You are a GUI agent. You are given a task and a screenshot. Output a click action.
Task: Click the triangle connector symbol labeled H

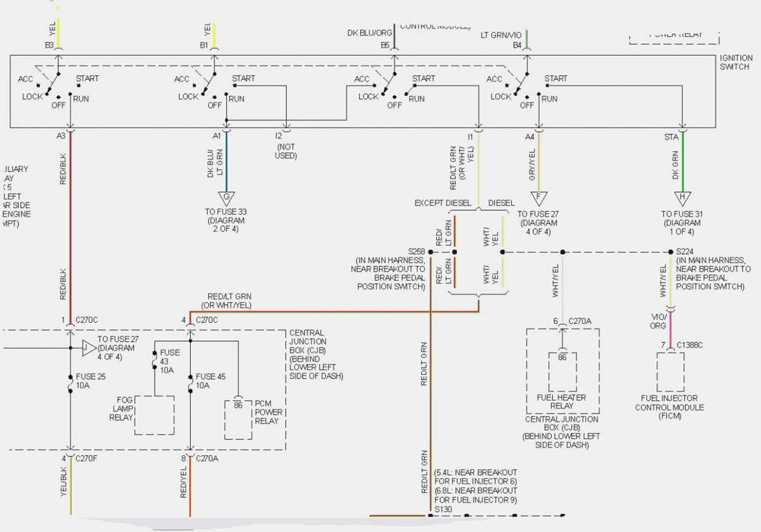click(682, 198)
